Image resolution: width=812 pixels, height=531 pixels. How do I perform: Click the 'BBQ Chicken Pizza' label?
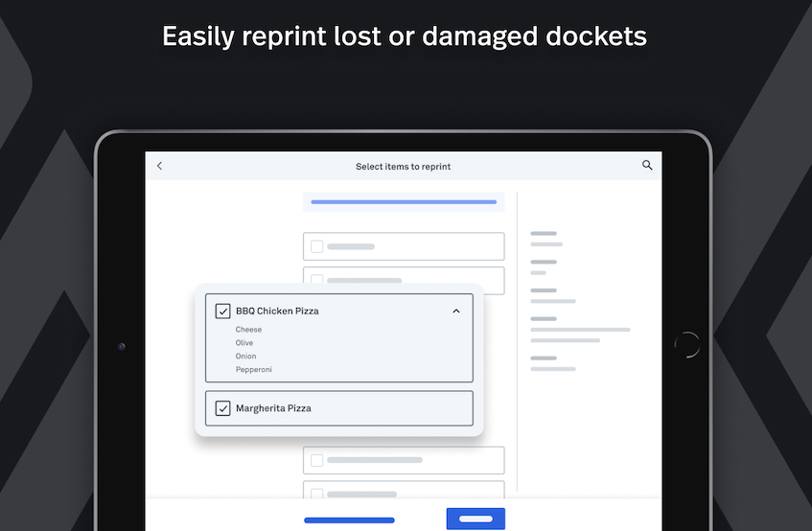click(x=278, y=312)
